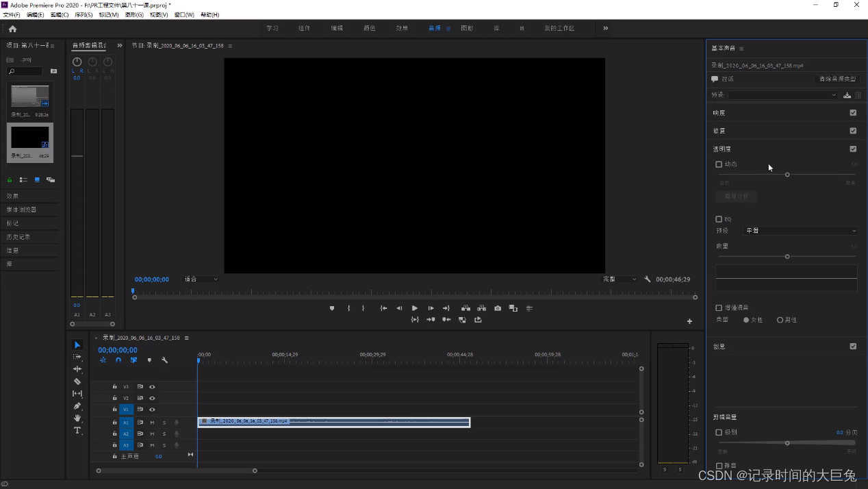The width and height of the screenshot is (868, 489).
Task: Open the 效果 panel in left sidebar
Action: [13, 196]
